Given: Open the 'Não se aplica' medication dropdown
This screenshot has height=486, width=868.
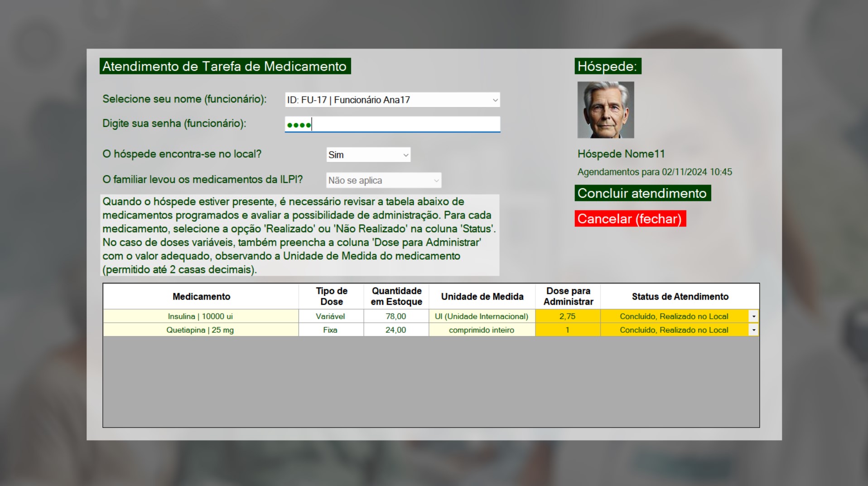Looking at the screenshot, I should (383, 180).
